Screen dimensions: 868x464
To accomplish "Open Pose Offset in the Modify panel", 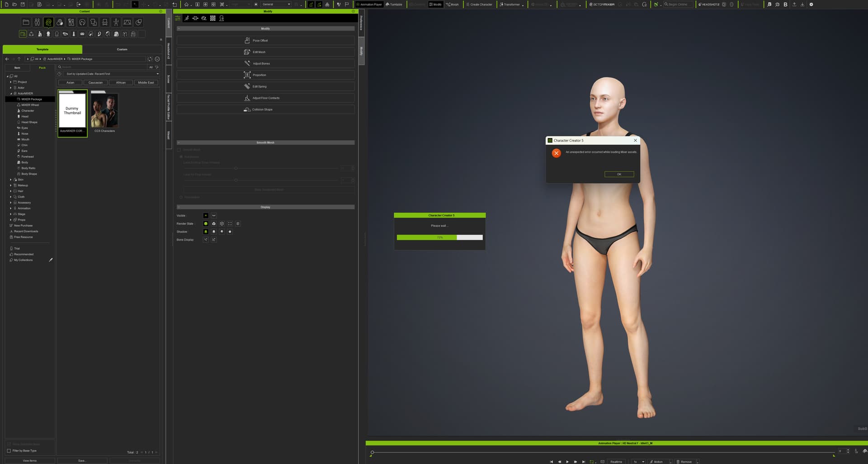I will tap(265, 41).
